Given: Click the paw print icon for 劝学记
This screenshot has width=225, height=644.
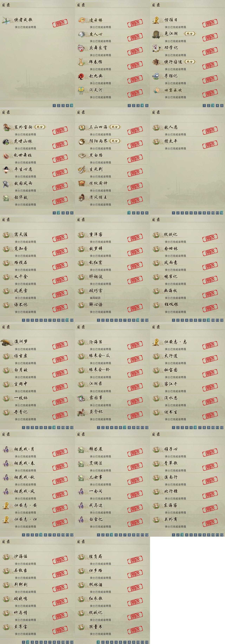Looking at the screenshot, I should tap(156, 48).
